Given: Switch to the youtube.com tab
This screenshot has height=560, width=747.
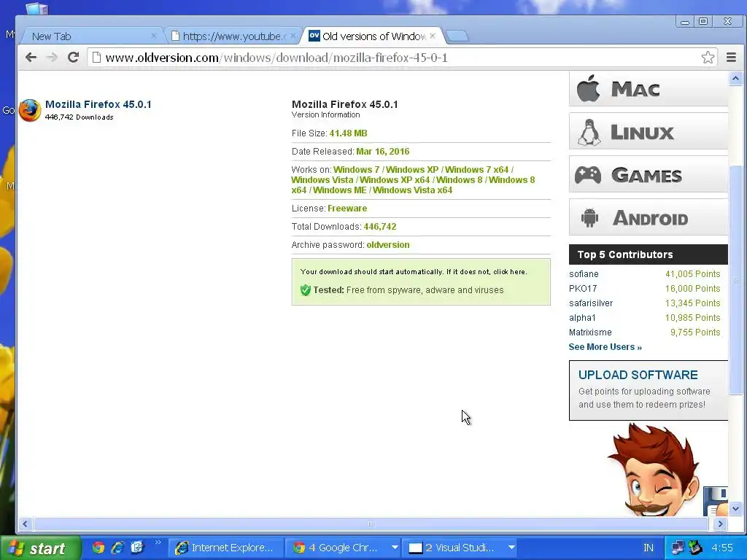Looking at the screenshot, I should [x=233, y=36].
